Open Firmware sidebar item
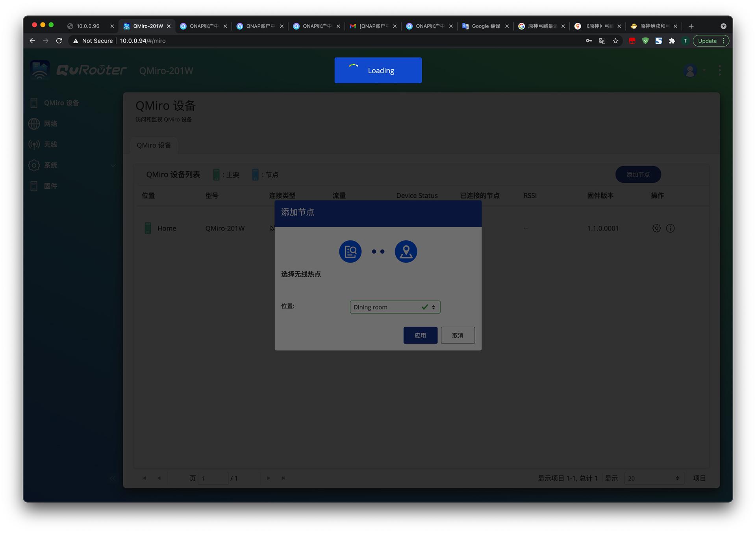 50,186
